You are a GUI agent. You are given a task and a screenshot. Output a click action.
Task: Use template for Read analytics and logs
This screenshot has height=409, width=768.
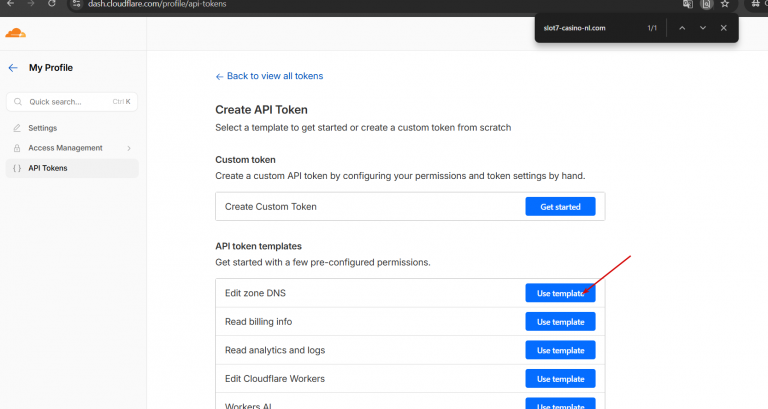(560, 350)
